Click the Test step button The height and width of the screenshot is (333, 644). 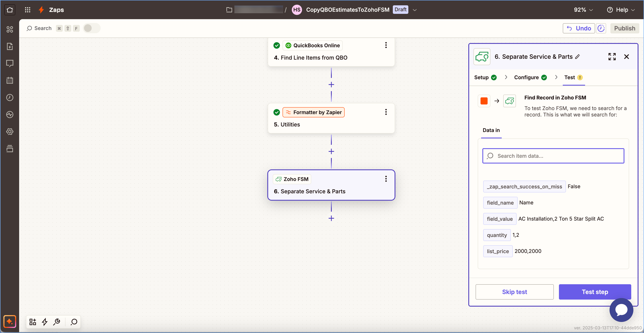click(x=594, y=292)
